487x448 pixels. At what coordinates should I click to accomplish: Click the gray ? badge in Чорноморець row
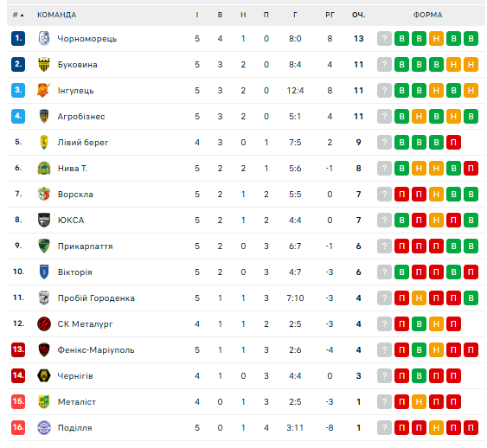tap(384, 39)
